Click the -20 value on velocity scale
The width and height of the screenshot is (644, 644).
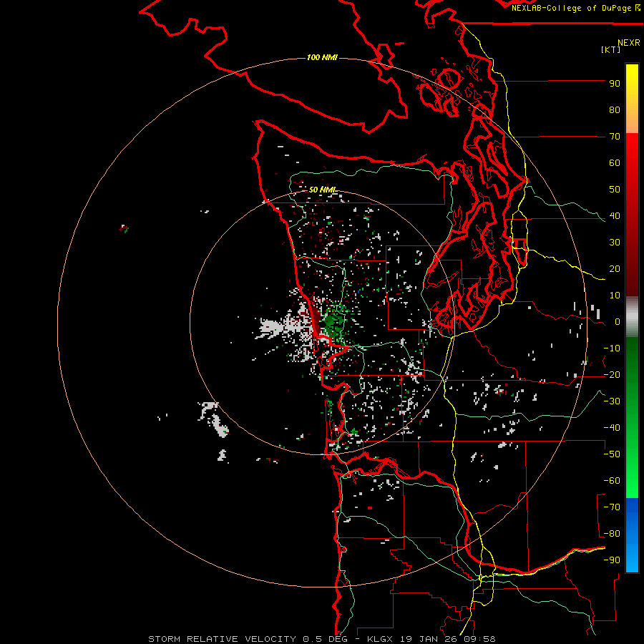click(612, 375)
